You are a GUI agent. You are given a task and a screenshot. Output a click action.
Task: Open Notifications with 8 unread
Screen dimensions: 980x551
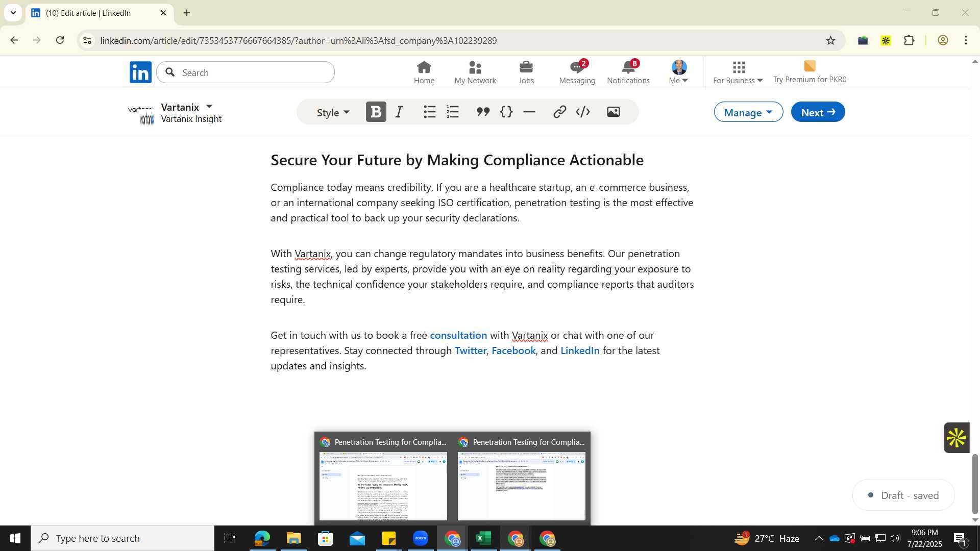click(x=628, y=72)
